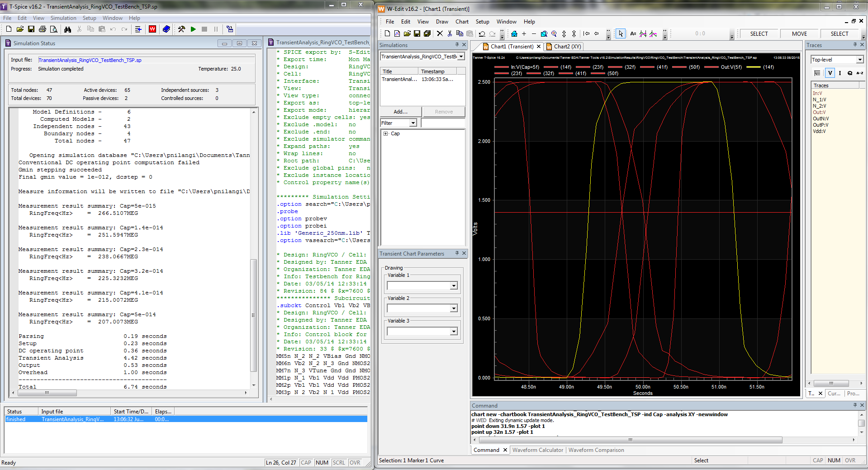Click the Add... button in Simulations panel

tap(400, 112)
